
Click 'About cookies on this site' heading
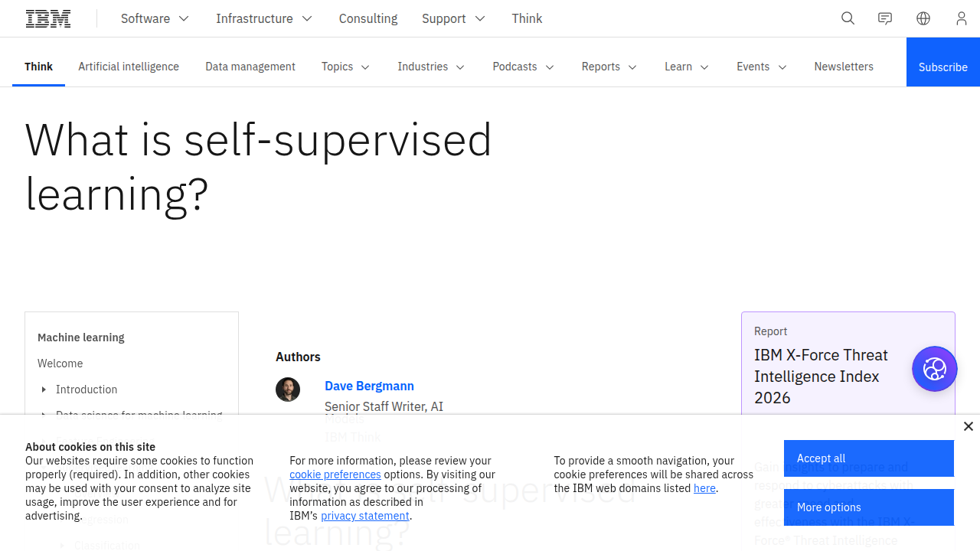click(90, 447)
